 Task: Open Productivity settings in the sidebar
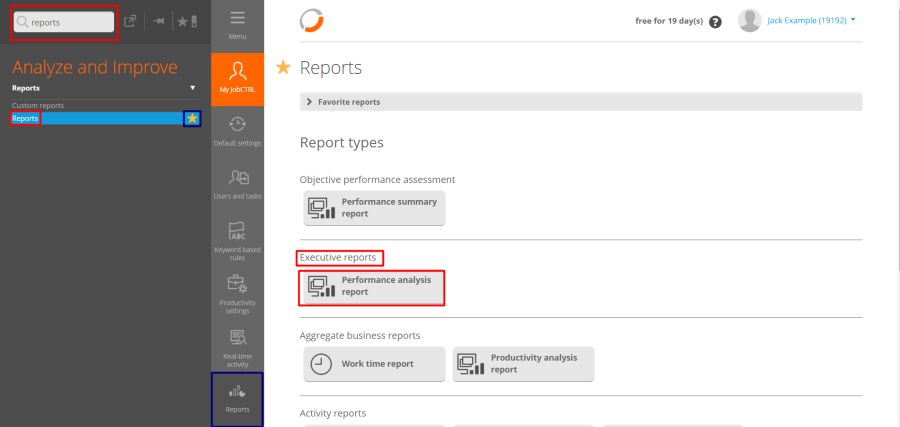click(x=237, y=292)
